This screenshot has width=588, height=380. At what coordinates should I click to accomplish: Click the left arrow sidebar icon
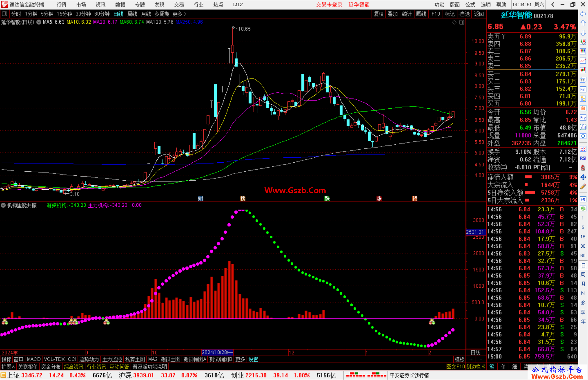tap(583, 14)
